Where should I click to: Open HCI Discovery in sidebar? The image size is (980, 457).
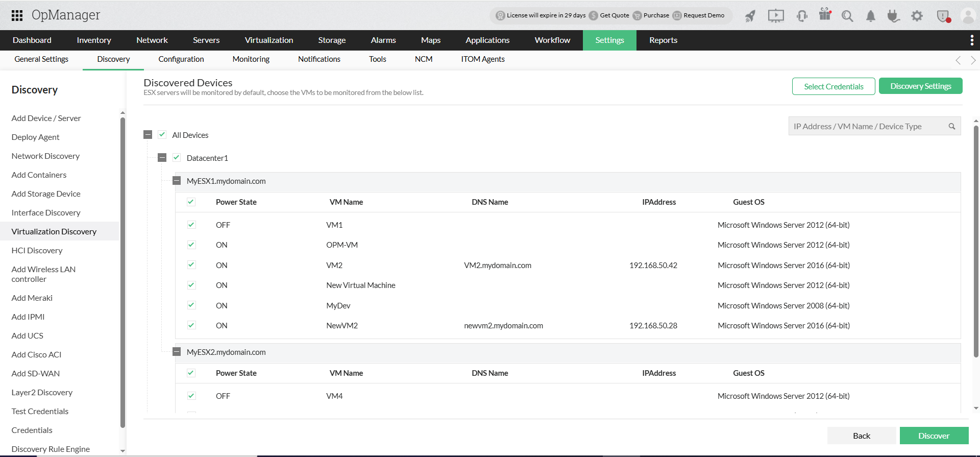(37, 250)
